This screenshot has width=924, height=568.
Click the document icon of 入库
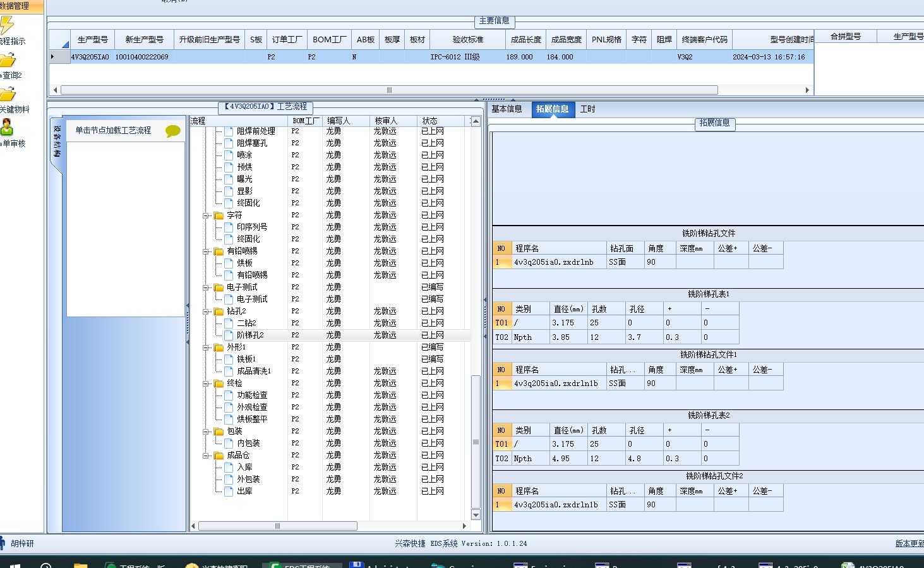229,468
